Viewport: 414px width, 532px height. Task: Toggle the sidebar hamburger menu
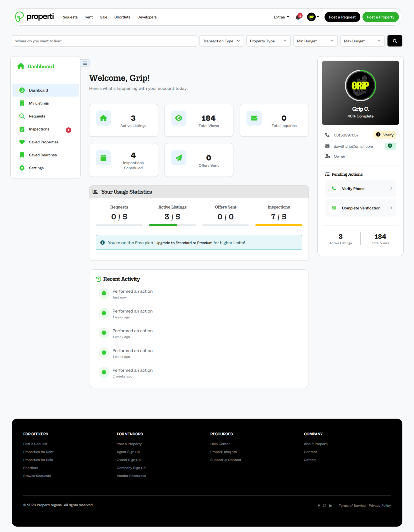pos(85,63)
